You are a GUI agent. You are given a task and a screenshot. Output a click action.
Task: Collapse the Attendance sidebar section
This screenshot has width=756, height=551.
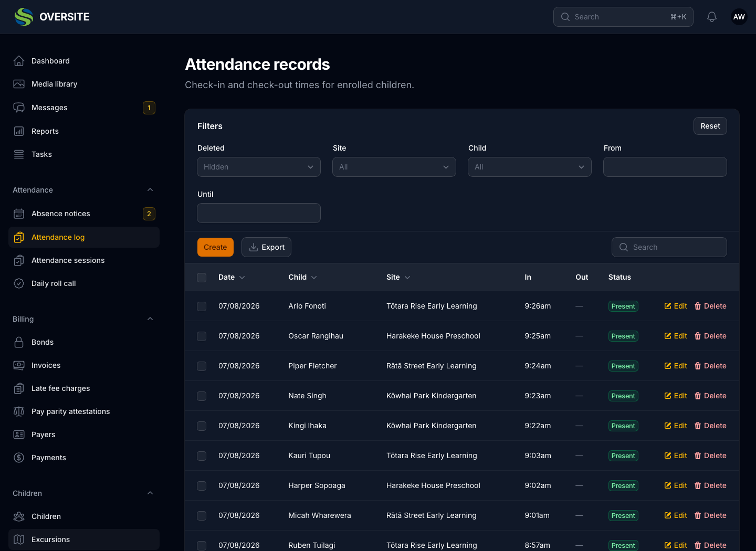150,190
